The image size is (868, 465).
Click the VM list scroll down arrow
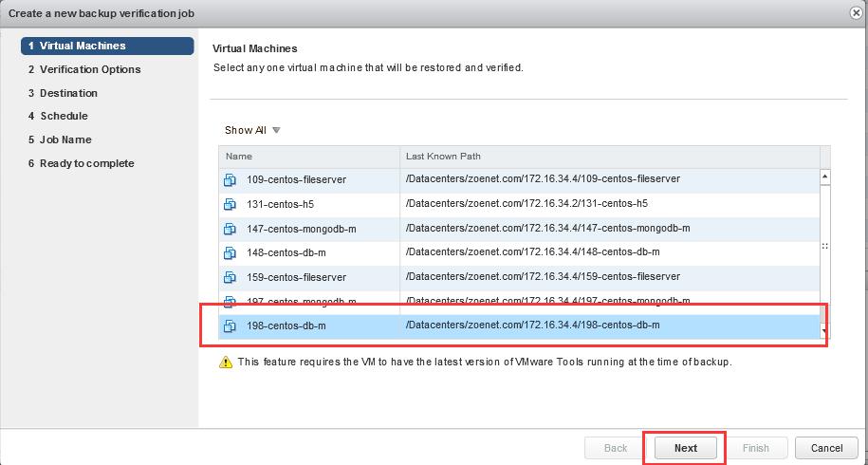824,331
